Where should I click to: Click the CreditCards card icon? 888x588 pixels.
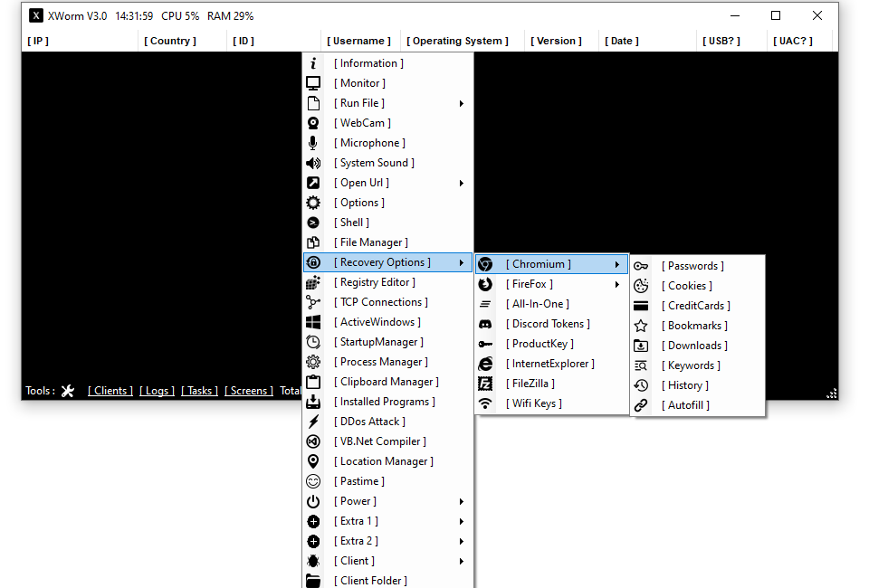(x=641, y=306)
